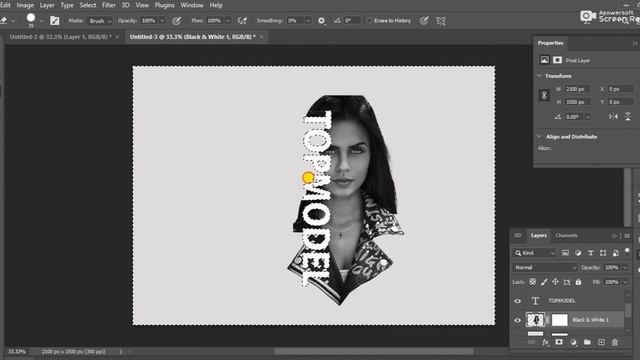
Task: Create new layer plus icon
Action: pyautogui.click(x=601, y=342)
